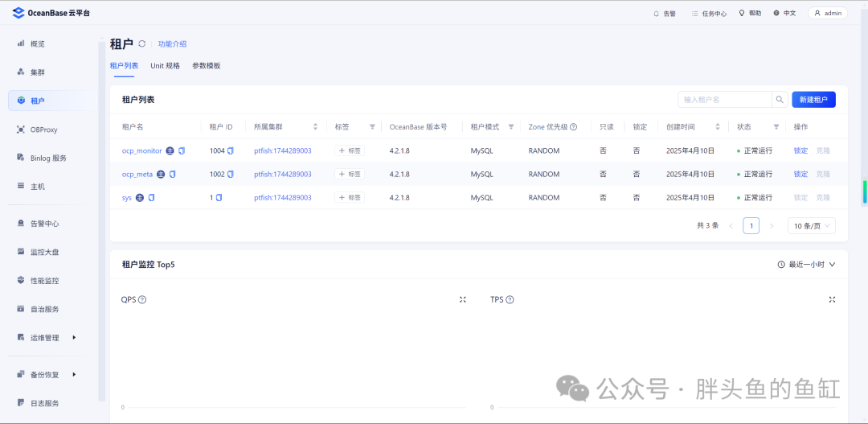Expand the TPS chart fullscreen
Image resolution: width=868 pixels, height=424 pixels.
[832, 299]
